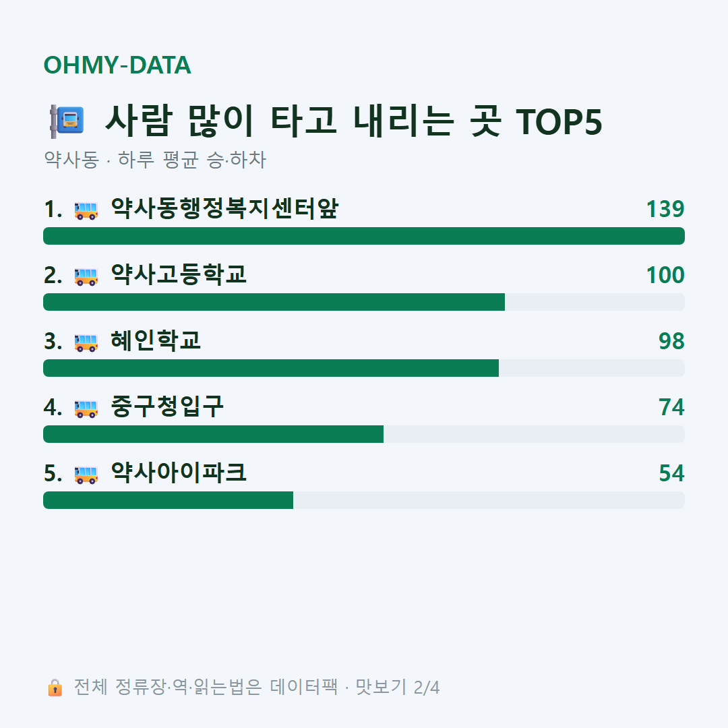Click the 데이터팩 맛보기 2/4 footer text

[x=355, y=687]
